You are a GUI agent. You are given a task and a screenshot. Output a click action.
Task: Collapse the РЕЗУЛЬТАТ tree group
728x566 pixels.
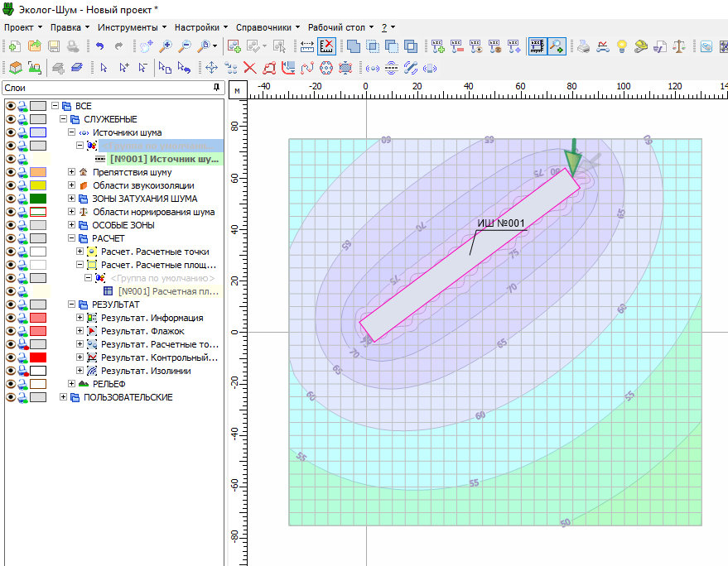(72, 305)
